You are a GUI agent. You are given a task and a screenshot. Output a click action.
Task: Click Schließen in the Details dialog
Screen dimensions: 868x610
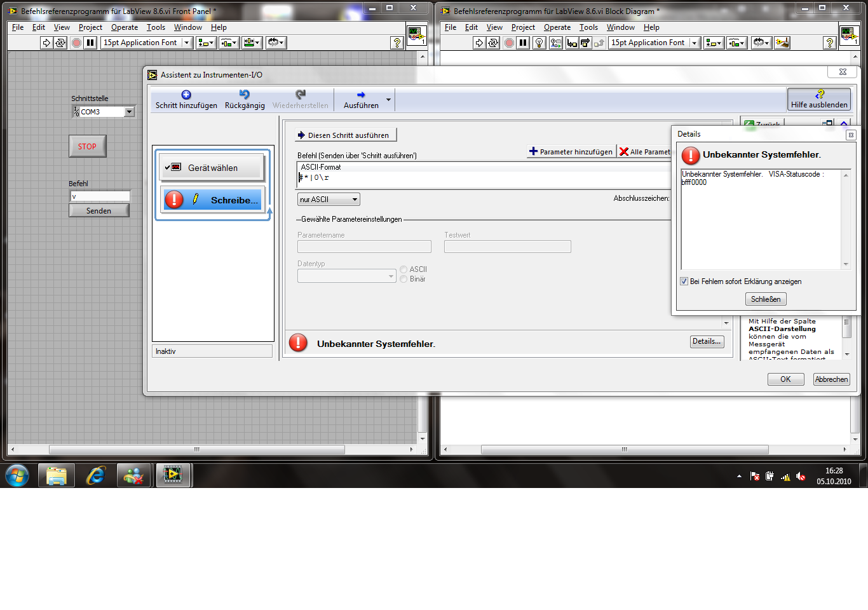pyautogui.click(x=766, y=299)
